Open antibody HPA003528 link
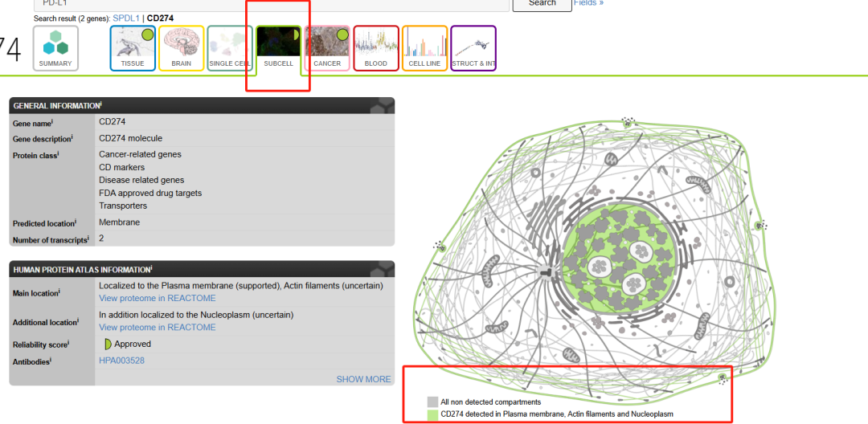The height and width of the screenshot is (424, 868). pyautogui.click(x=121, y=361)
